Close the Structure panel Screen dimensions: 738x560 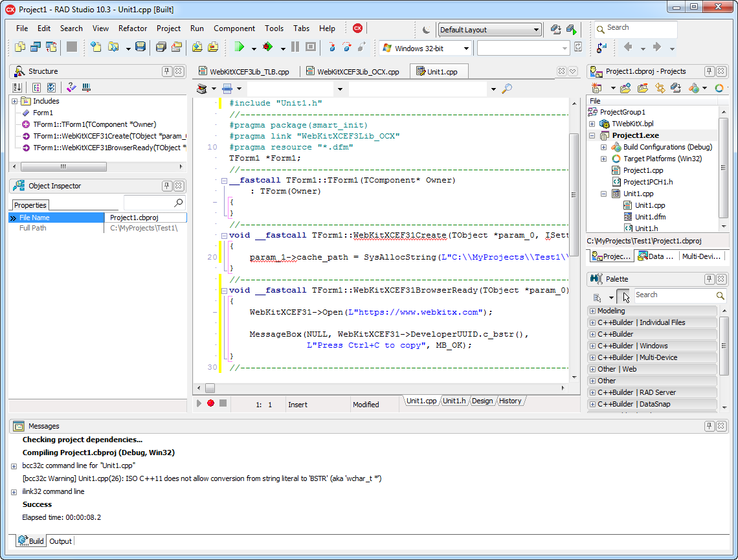tap(179, 71)
